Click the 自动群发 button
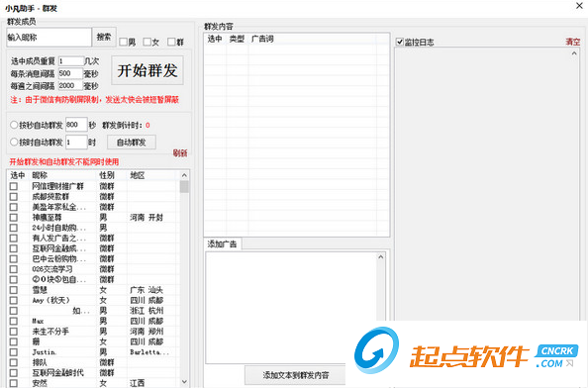The image size is (588, 388). coord(132,143)
